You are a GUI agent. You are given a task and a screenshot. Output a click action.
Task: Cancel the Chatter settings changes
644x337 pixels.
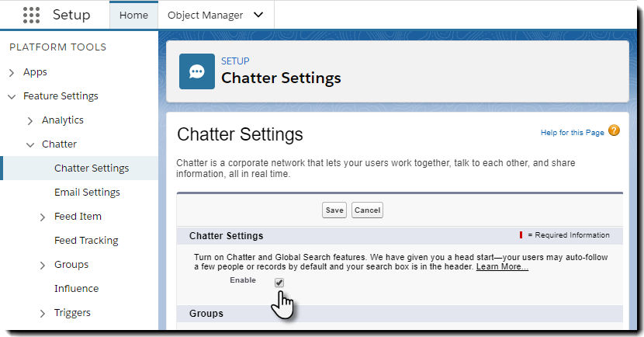[x=367, y=210]
